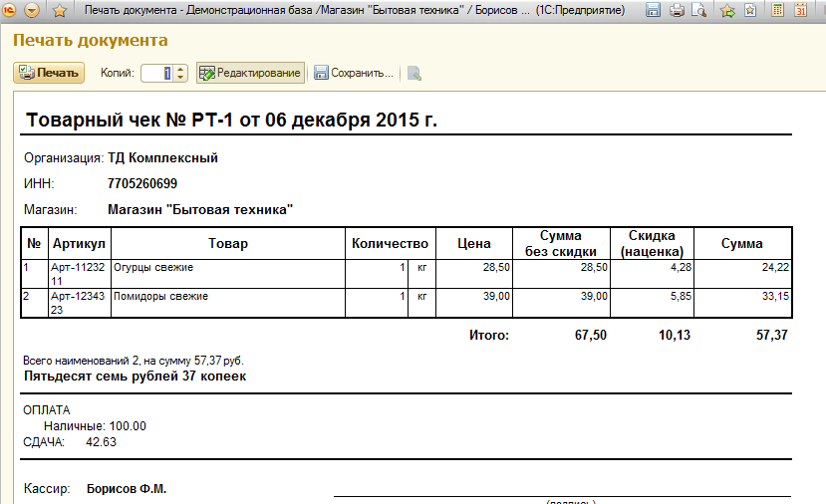Select the total discount 10,13
The width and height of the screenshot is (826, 504).
(x=675, y=335)
